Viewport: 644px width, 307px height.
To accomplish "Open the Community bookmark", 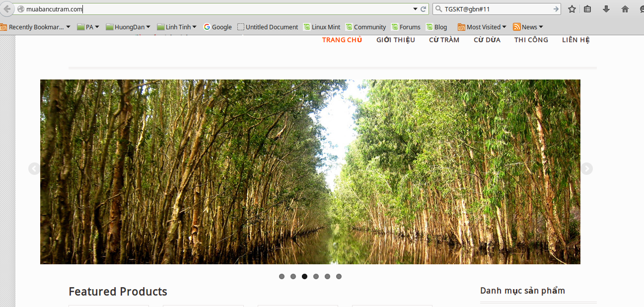I will tap(366, 27).
